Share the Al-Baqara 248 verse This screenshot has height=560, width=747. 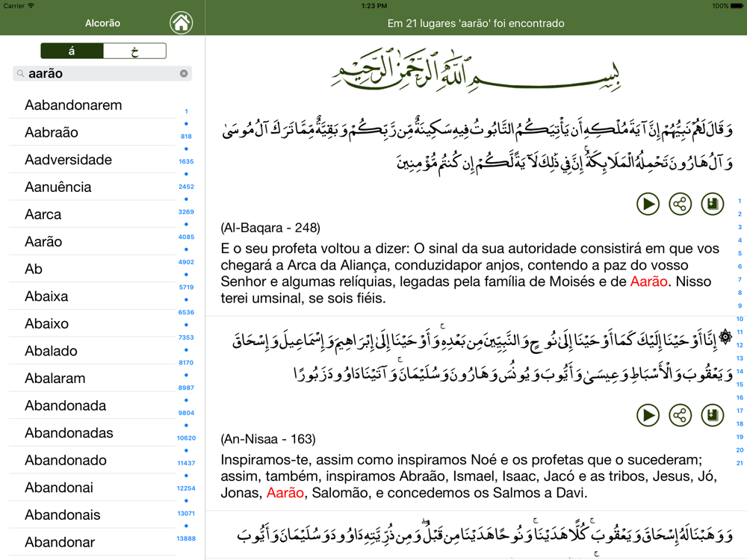pyautogui.click(x=680, y=204)
